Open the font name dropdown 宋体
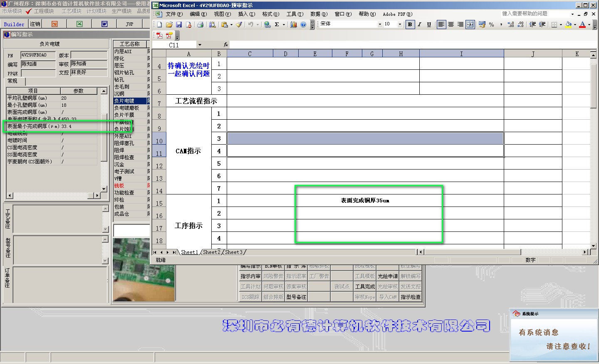 point(380,25)
